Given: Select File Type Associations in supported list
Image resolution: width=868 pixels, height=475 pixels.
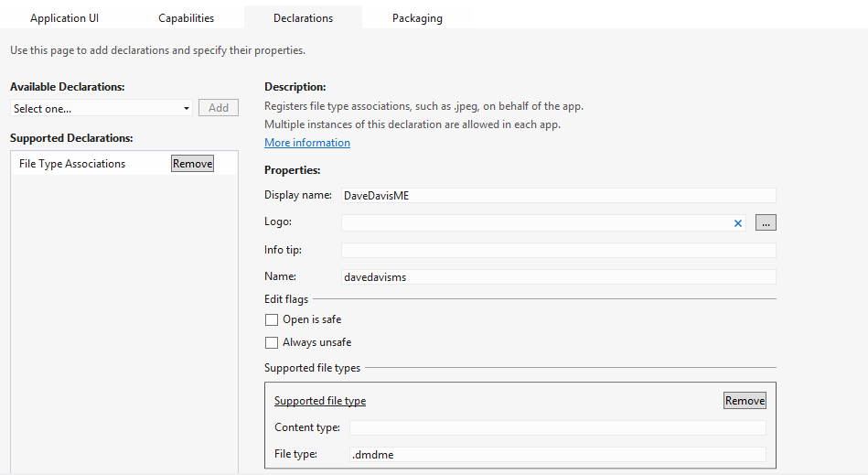Looking at the screenshot, I should click(72, 164).
